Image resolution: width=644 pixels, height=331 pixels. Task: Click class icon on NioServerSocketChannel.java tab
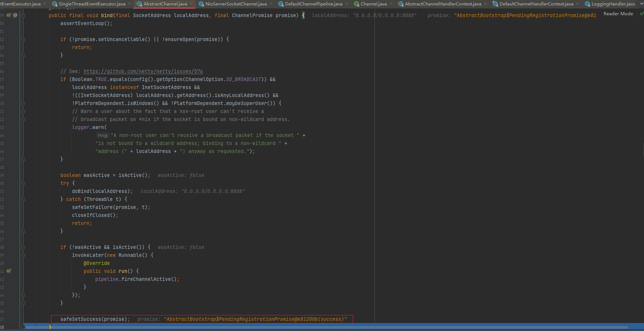click(x=201, y=4)
